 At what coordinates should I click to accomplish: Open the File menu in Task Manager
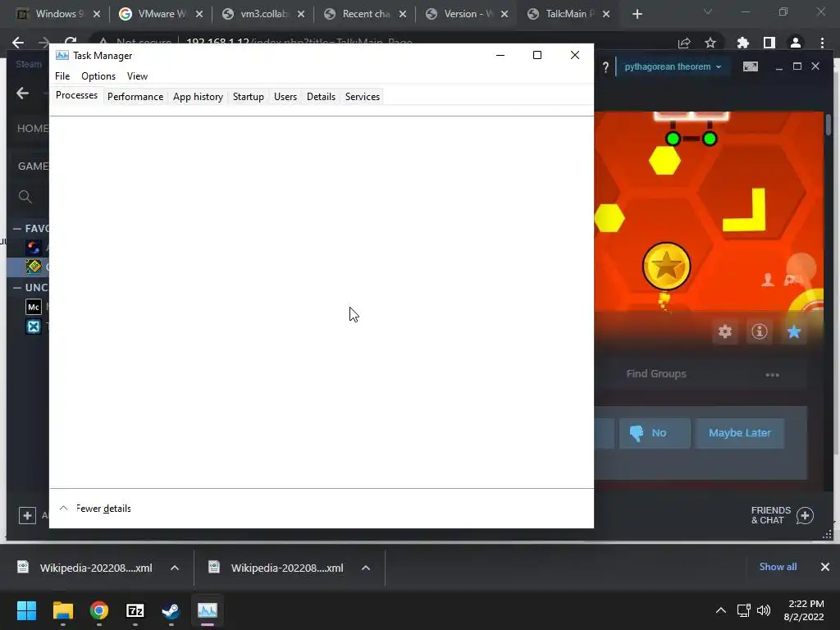(62, 76)
